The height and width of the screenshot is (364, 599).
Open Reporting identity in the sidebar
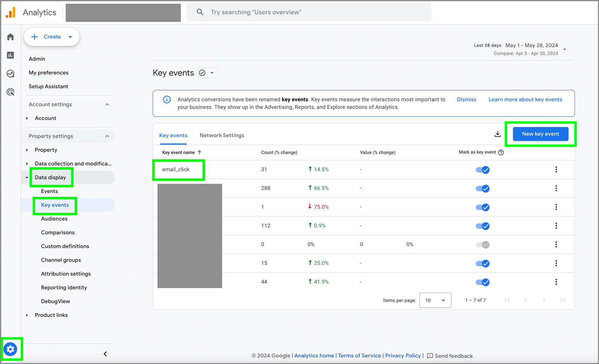[64, 288]
